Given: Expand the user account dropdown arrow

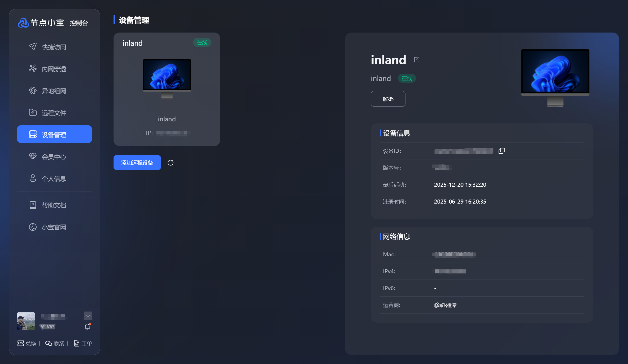Looking at the screenshot, I should pyautogui.click(x=88, y=316).
